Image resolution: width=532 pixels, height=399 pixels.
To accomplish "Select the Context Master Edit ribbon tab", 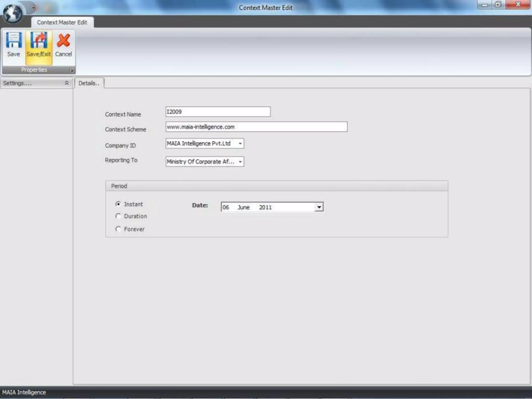I will (62, 22).
